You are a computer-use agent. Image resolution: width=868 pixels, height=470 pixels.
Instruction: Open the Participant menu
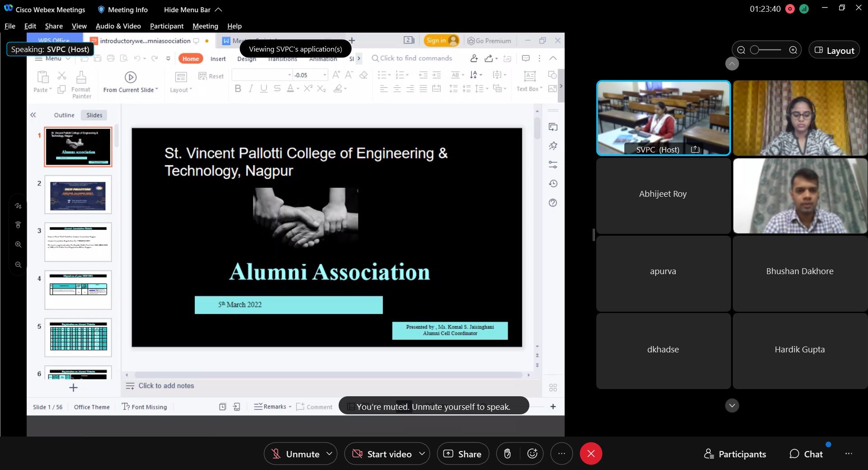coord(166,26)
